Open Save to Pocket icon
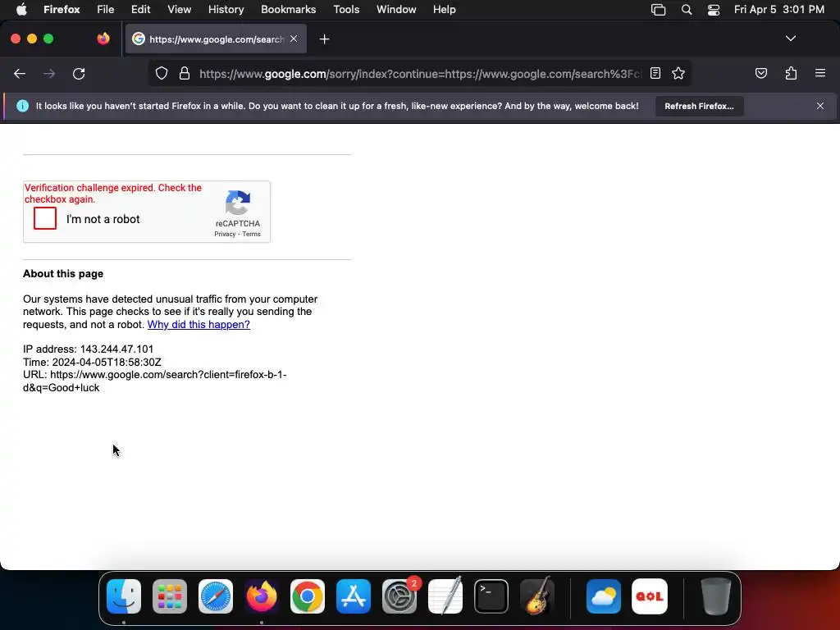The height and width of the screenshot is (630, 840). point(761,73)
